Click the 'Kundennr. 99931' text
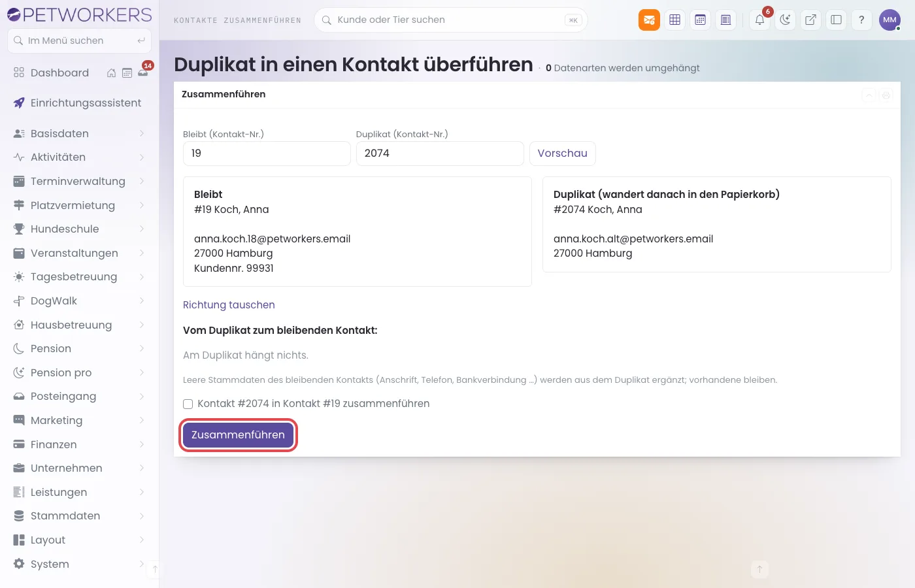Screen dimensions: 915x588 pos(234,269)
